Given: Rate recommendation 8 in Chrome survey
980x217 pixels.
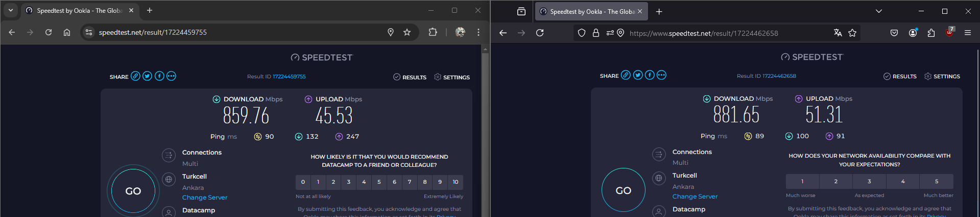Looking at the screenshot, I should [x=425, y=182].
